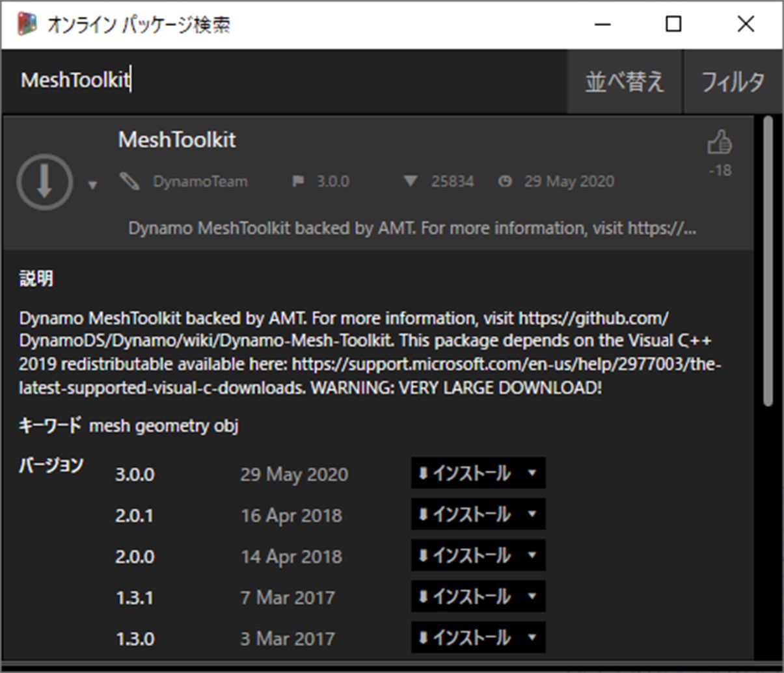The width and height of the screenshot is (784, 673).
Task: Click the MeshToolkit package title
Action: click(x=177, y=139)
